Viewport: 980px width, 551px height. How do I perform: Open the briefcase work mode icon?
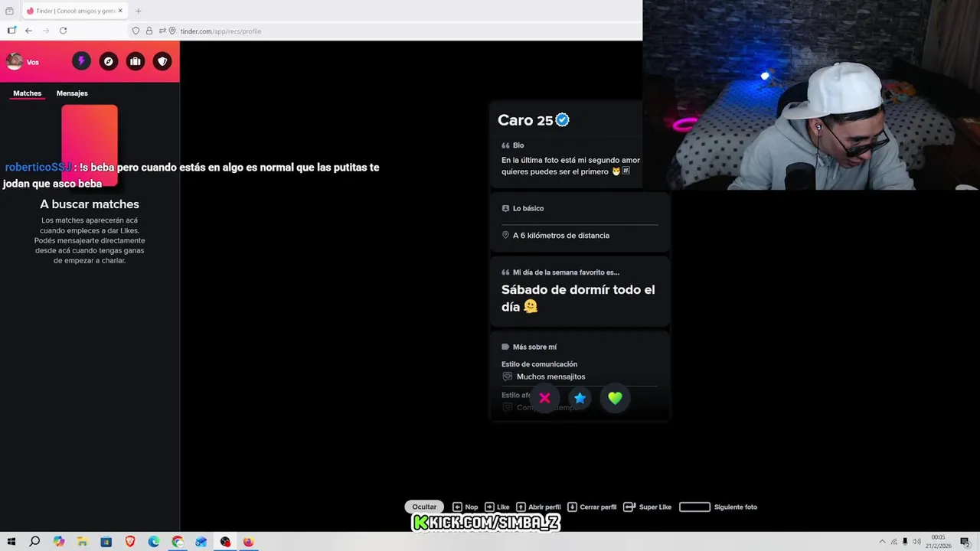click(136, 61)
